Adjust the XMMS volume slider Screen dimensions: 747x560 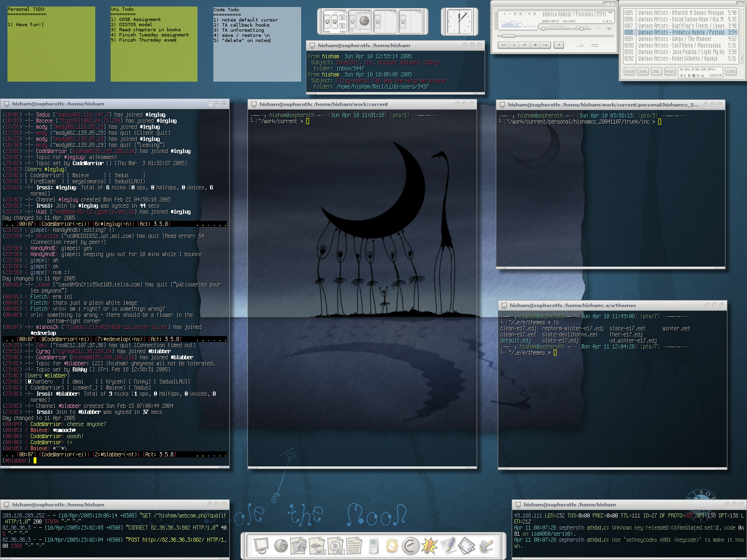click(556, 29)
